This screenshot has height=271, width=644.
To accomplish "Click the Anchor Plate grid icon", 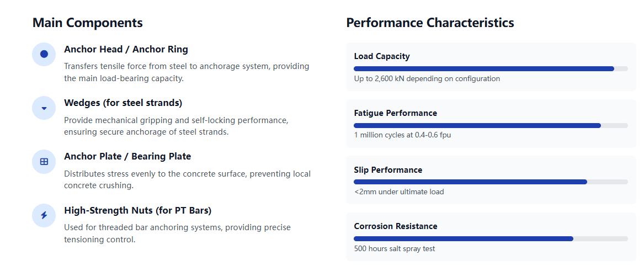I will [x=44, y=162].
